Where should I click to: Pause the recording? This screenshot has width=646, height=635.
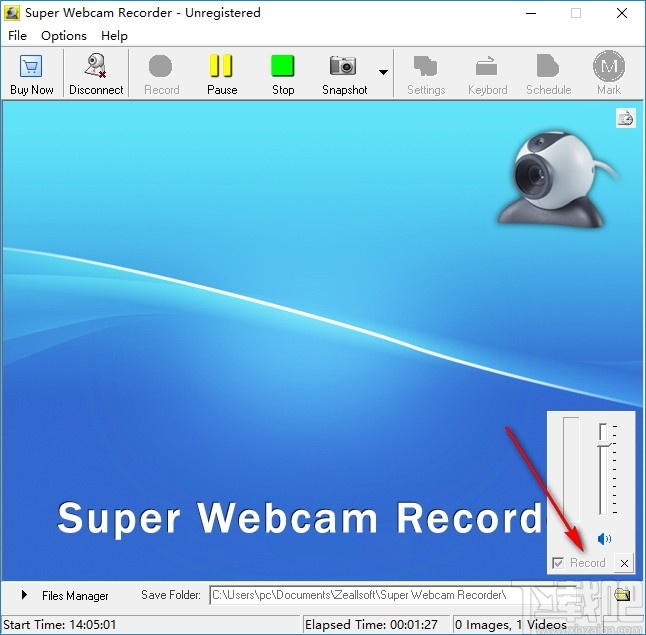(222, 74)
